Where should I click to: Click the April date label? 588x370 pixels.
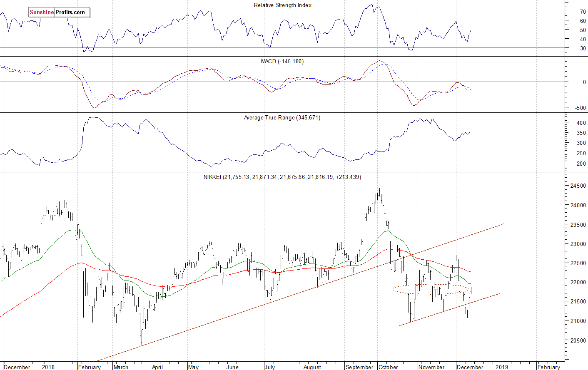pyautogui.click(x=157, y=367)
